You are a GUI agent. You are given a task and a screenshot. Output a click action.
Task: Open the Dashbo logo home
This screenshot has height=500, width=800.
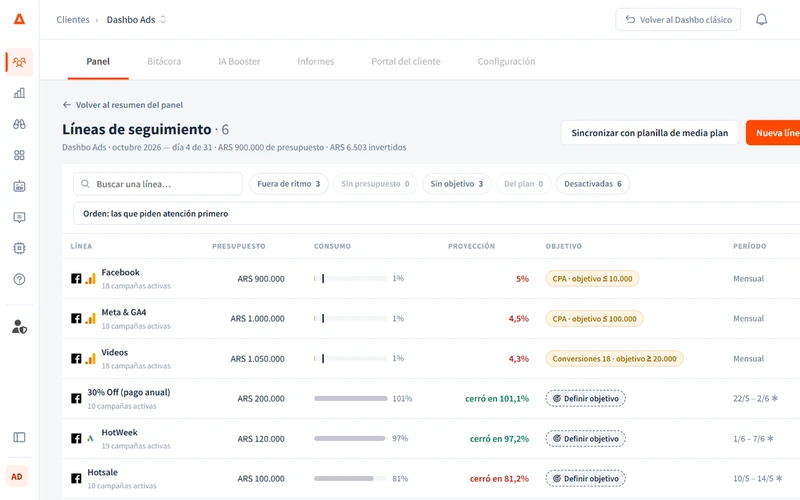click(x=19, y=19)
